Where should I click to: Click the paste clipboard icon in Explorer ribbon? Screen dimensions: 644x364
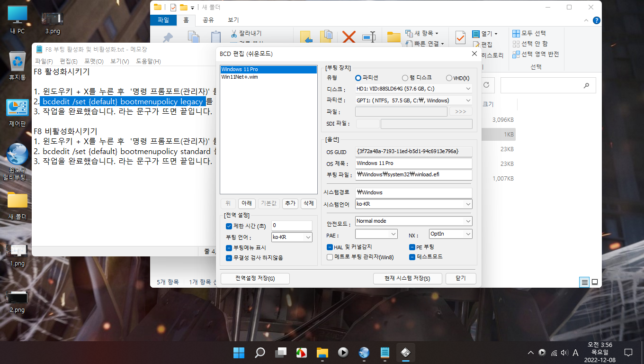(216, 37)
